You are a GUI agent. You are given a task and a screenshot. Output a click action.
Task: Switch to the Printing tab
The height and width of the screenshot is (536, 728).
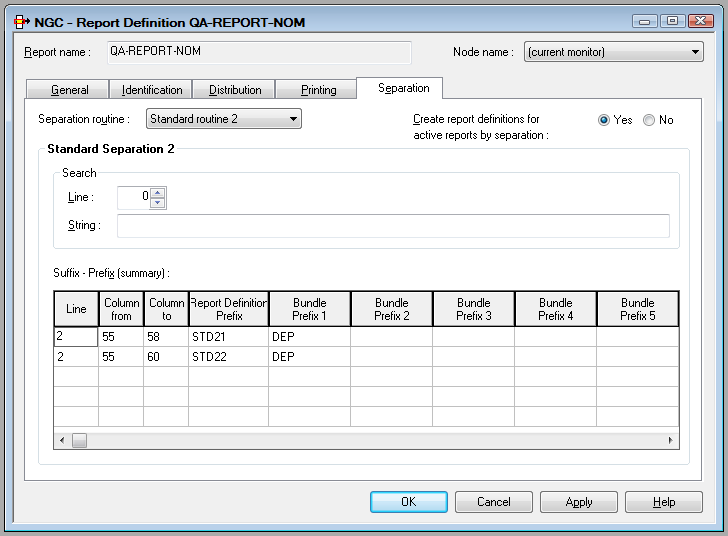(x=318, y=90)
